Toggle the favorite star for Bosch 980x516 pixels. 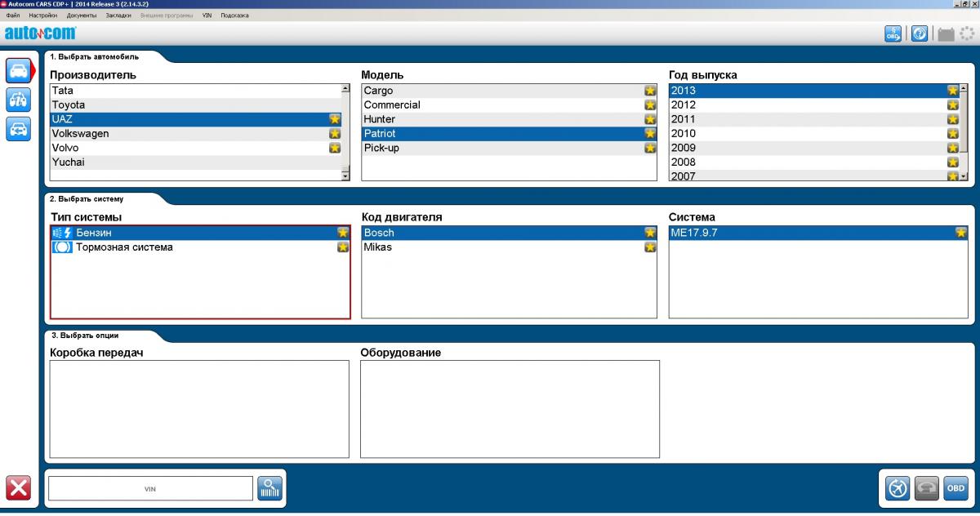coord(650,233)
